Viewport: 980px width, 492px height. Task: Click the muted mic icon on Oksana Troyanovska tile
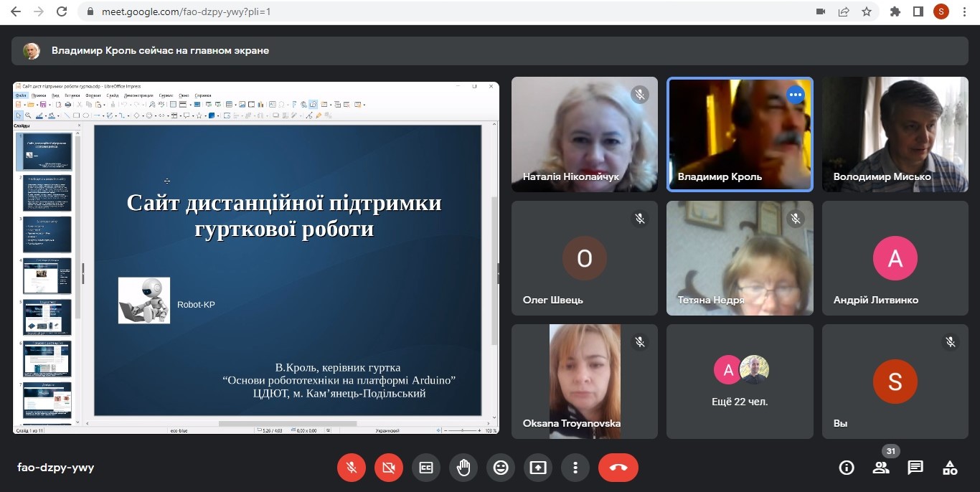coord(640,342)
